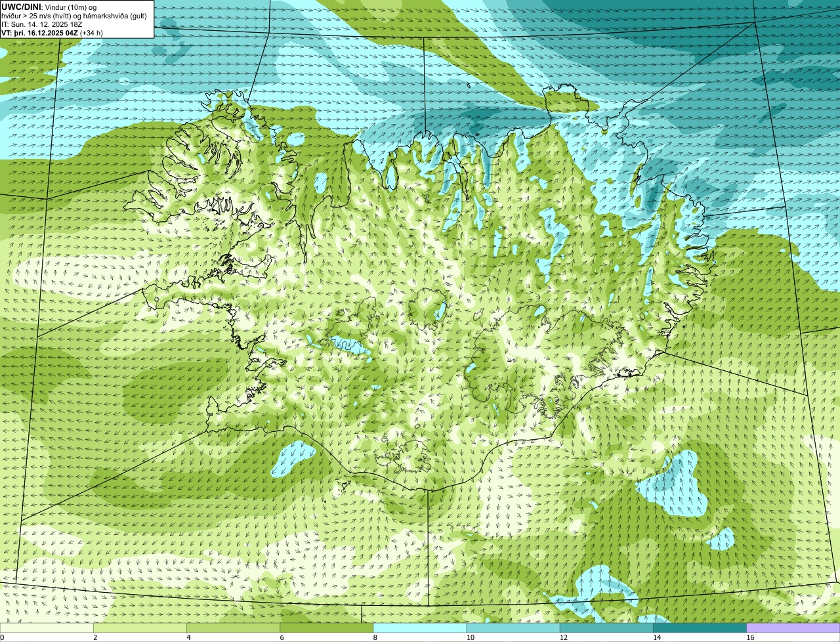Click the 0–2 m/s palest legend swatch
This screenshot has width=840, height=642.
tap(47, 628)
